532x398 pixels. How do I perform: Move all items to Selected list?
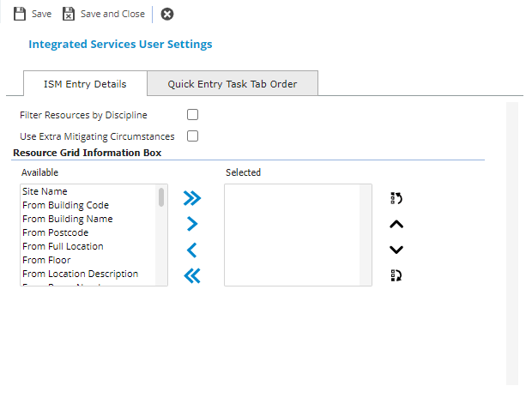click(x=192, y=198)
